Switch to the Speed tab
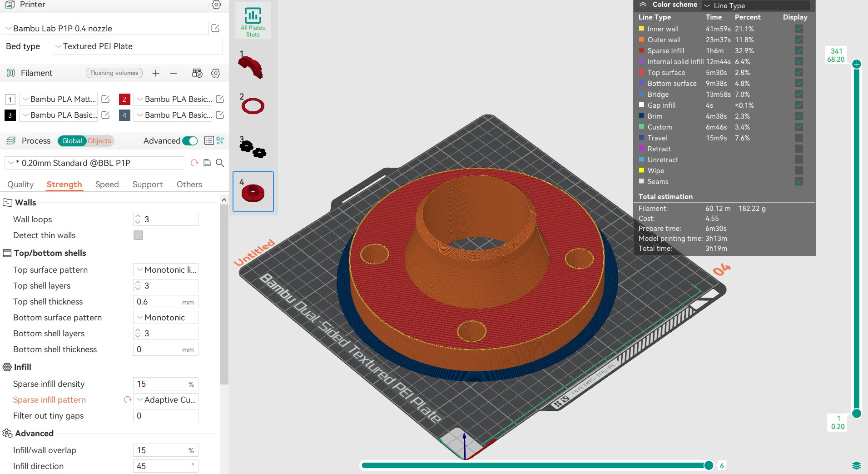 tap(107, 185)
